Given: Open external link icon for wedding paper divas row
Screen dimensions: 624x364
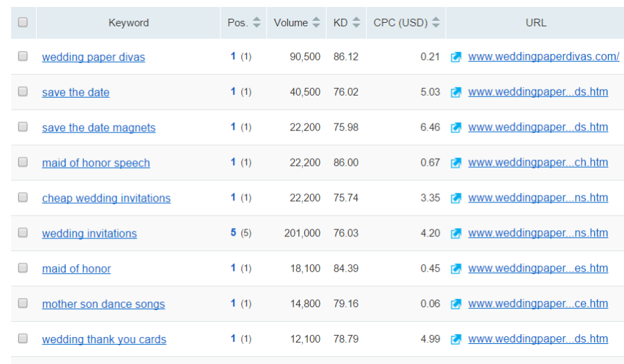Looking at the screenshot, I should [456, 57].
